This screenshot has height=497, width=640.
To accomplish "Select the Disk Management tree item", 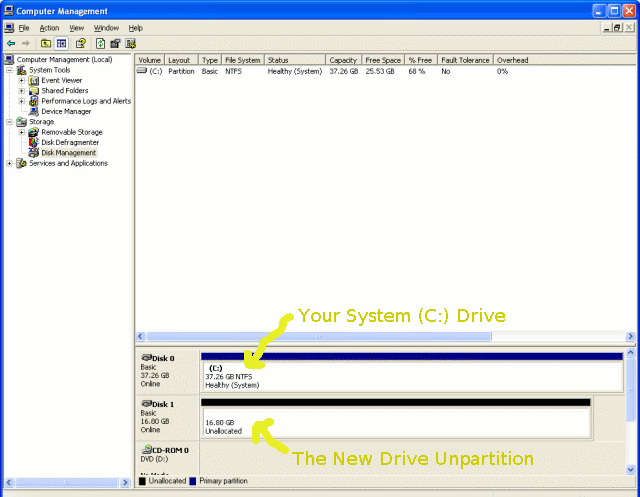I will point(69,153).
